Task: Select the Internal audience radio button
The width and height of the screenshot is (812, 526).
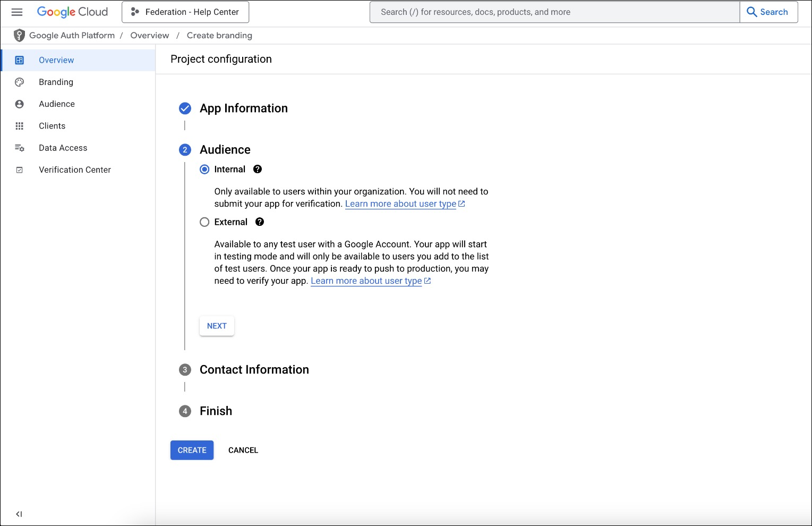Action: [x=204, y=169]
